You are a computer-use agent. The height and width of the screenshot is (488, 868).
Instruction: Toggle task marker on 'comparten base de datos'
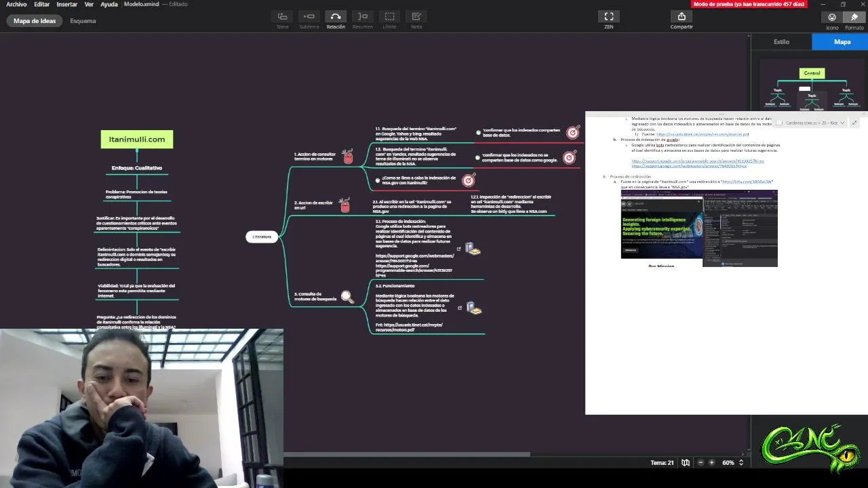(478, 132)
